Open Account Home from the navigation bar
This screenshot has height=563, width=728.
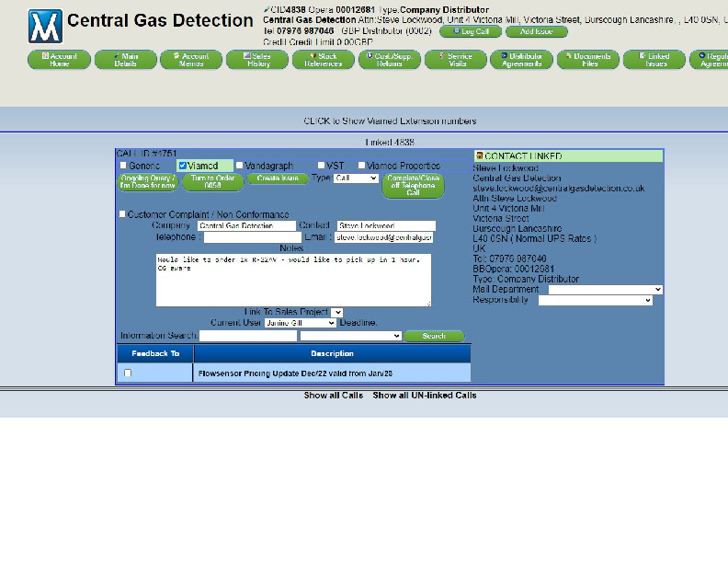[59, 60]
